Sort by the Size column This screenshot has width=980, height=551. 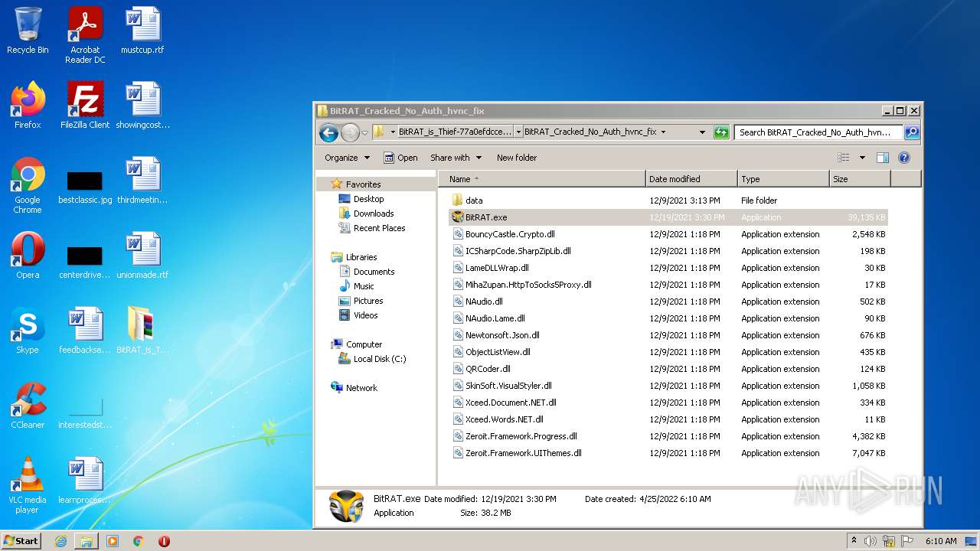[860, 179]
